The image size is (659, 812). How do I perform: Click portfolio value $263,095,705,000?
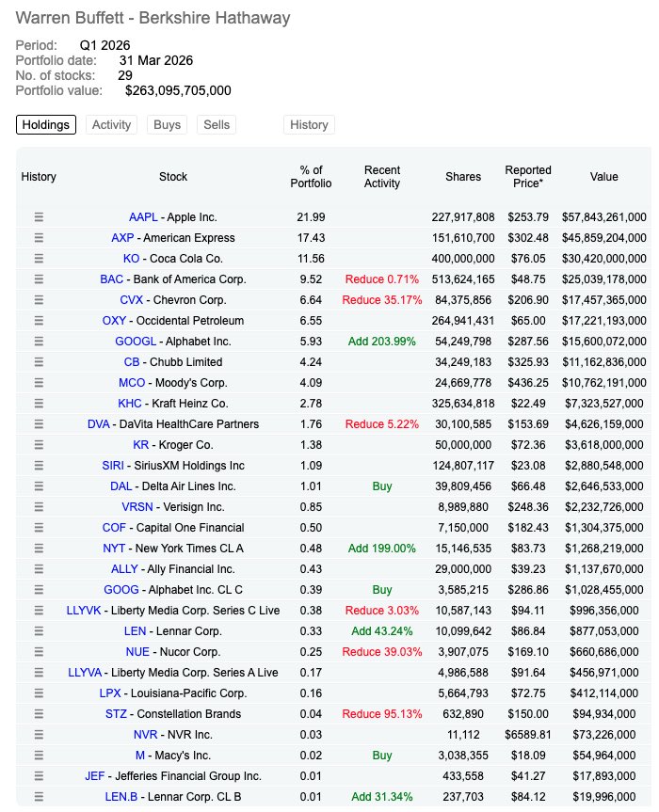[178, 90]
